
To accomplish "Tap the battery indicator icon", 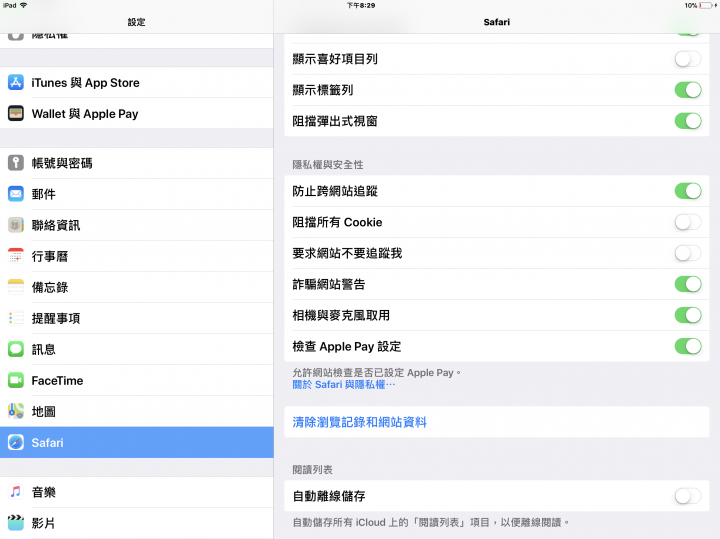I will click(705, 6).
